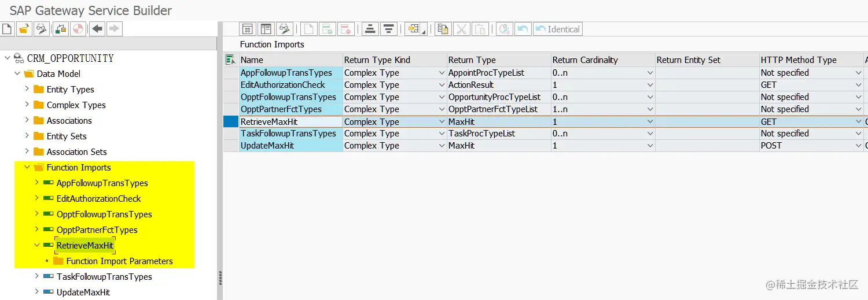Viewport: 868px width, 300px height.
Task: Open HTTP Method Type dropdown for UpdateMaxHit
Action: 858,146
